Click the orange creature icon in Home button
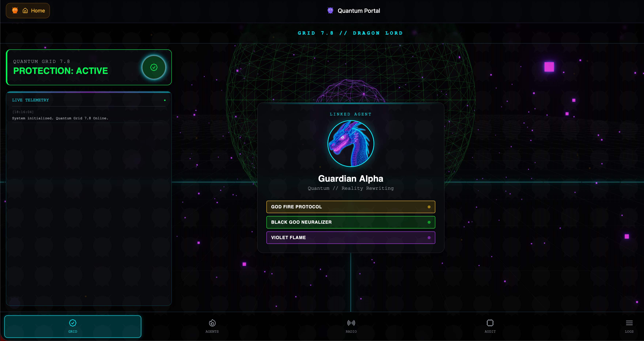644x341 pixels. pos(15,10)
